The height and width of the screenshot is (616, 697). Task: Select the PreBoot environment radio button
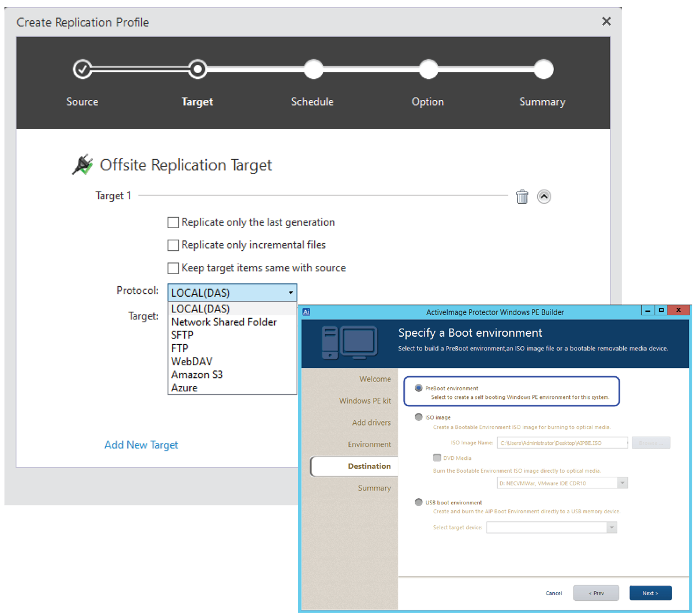(419, 388)
